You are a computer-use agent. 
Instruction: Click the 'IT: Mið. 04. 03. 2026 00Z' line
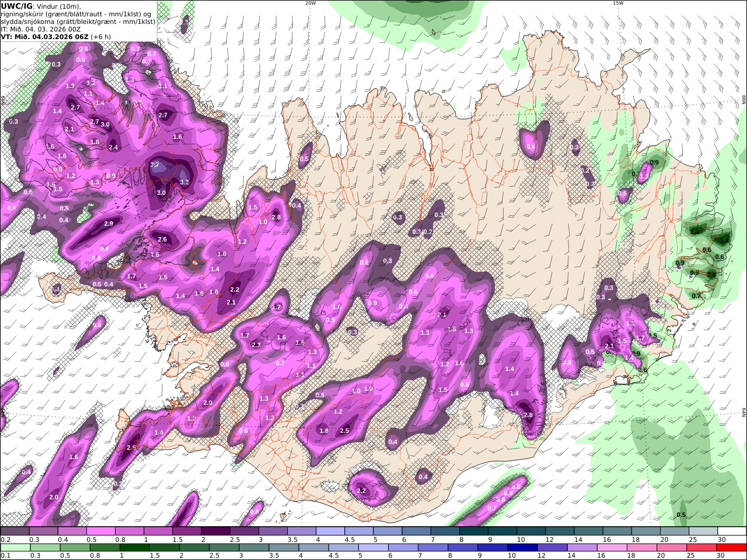point(41,29)
